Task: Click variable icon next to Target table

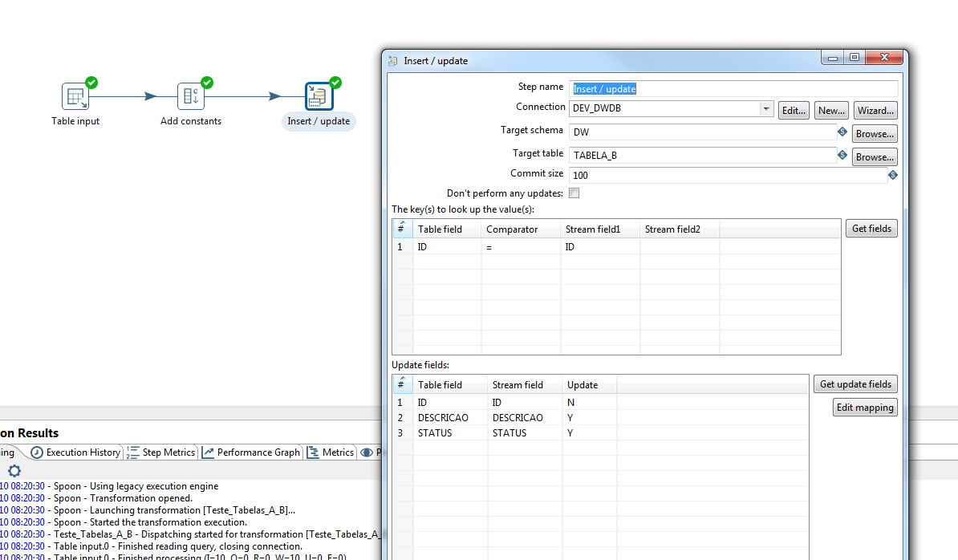Action: coord(842,155)
